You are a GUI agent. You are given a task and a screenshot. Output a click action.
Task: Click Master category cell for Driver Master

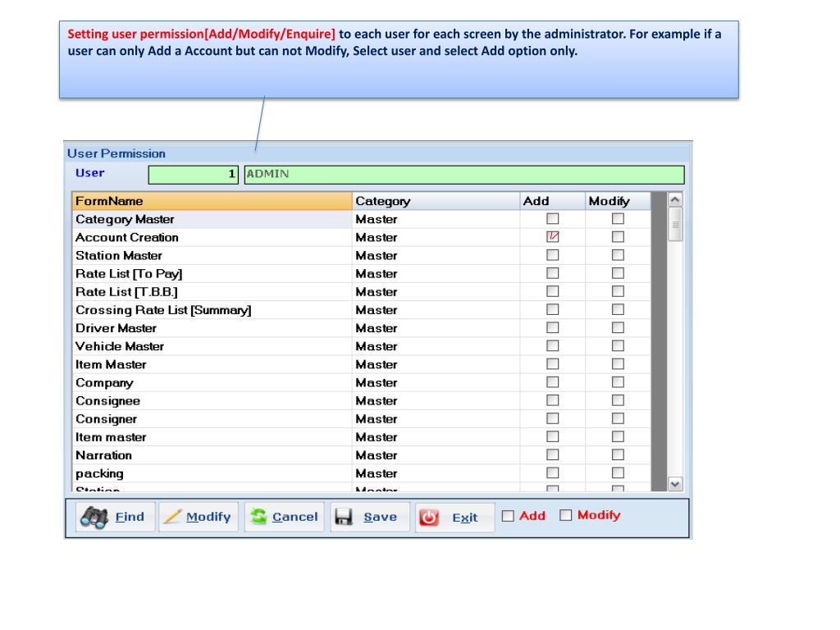point(436,328)
